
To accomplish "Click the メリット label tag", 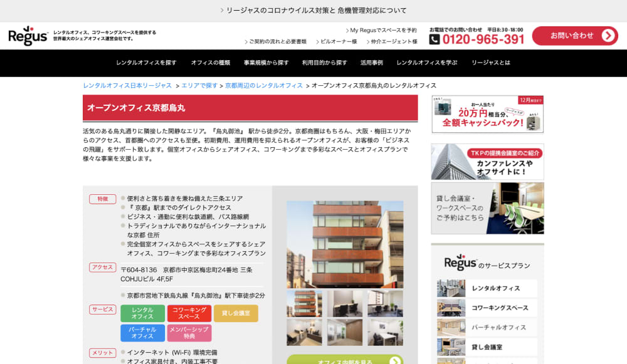I will click(x=102, y=353).
